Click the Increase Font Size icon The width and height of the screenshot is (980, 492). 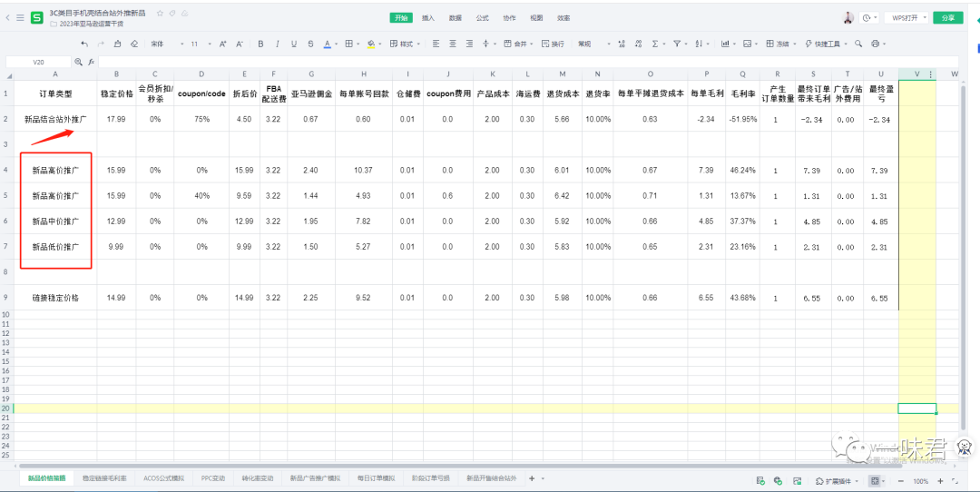[223, 44]
